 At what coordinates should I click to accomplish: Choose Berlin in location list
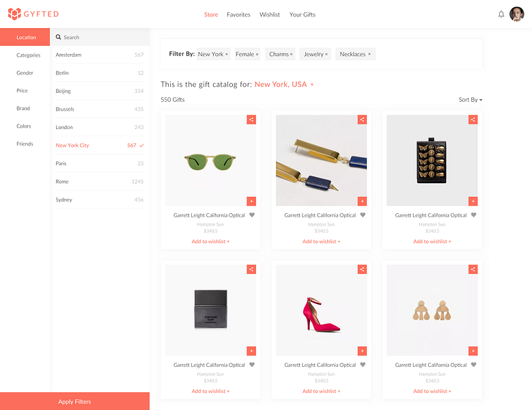pyautogui.click(x=100, y=73)
